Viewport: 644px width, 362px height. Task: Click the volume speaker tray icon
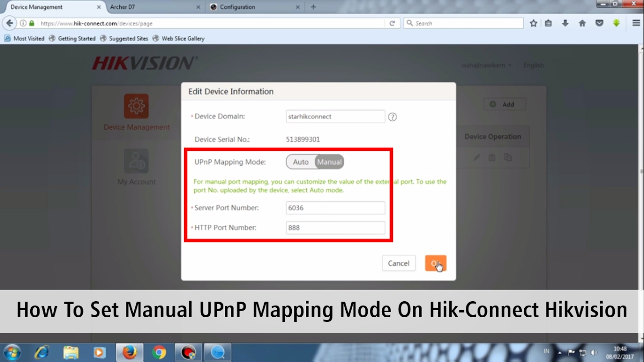pyautogui.click(x=594, y=352)
